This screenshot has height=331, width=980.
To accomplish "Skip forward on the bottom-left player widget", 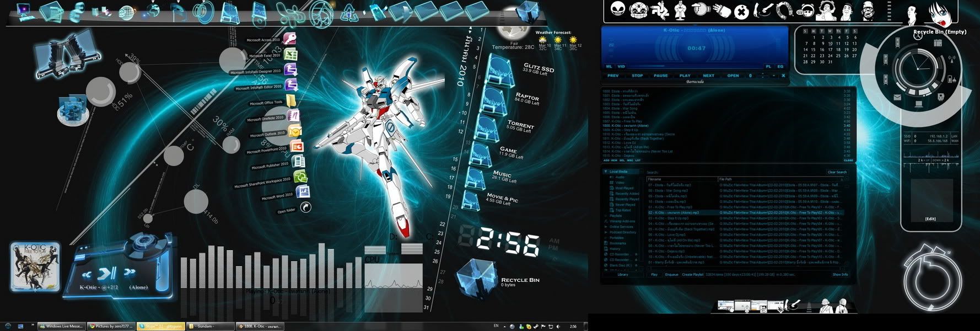I will pos(130,272).
